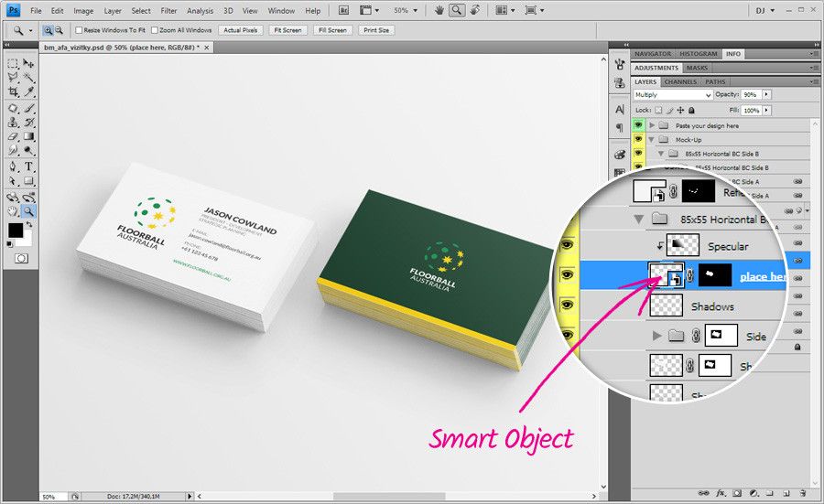Open the Screen Mode dropdown

pyautogui.click(x=535, y=10)
